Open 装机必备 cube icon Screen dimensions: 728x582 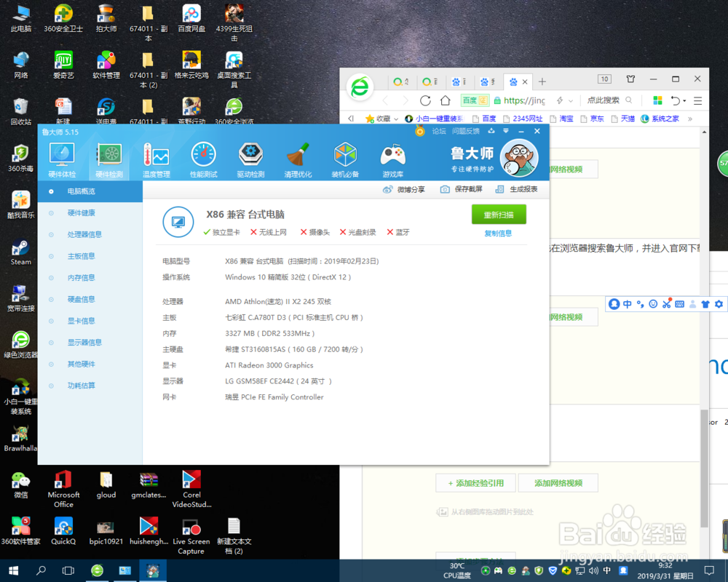(x=345, y=160)
